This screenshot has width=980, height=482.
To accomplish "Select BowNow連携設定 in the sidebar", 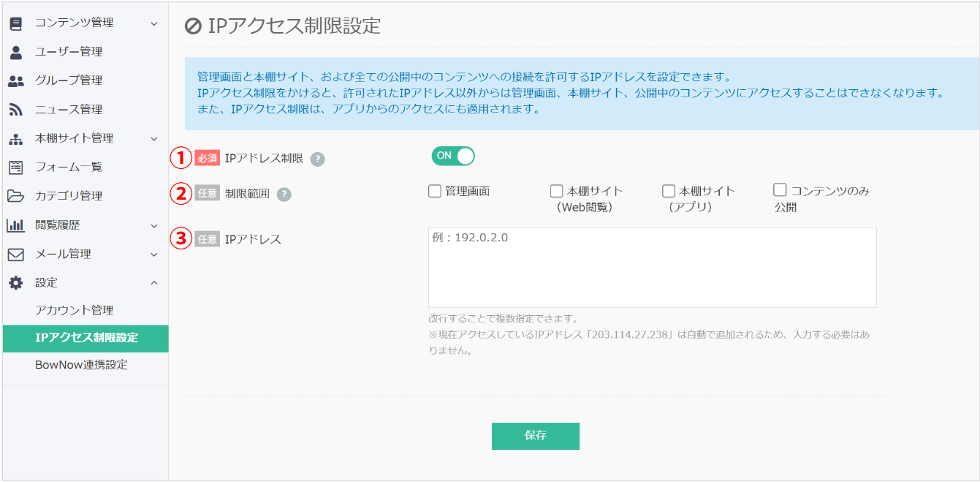I will pos(80,366).
